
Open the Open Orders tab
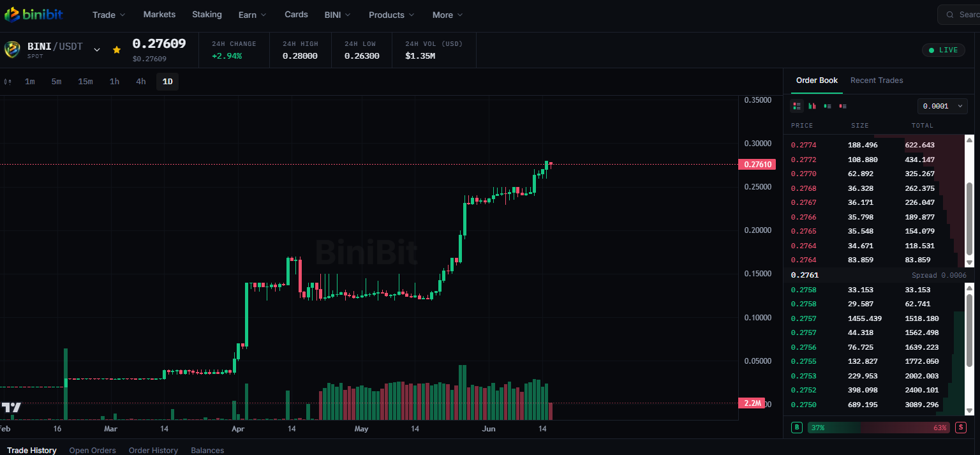pos(93,450)
